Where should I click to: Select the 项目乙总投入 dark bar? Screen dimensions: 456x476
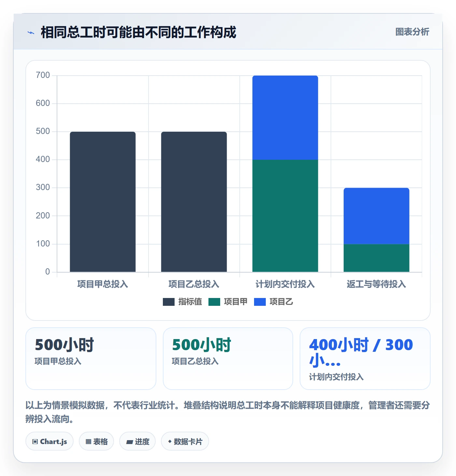(194, 202)
